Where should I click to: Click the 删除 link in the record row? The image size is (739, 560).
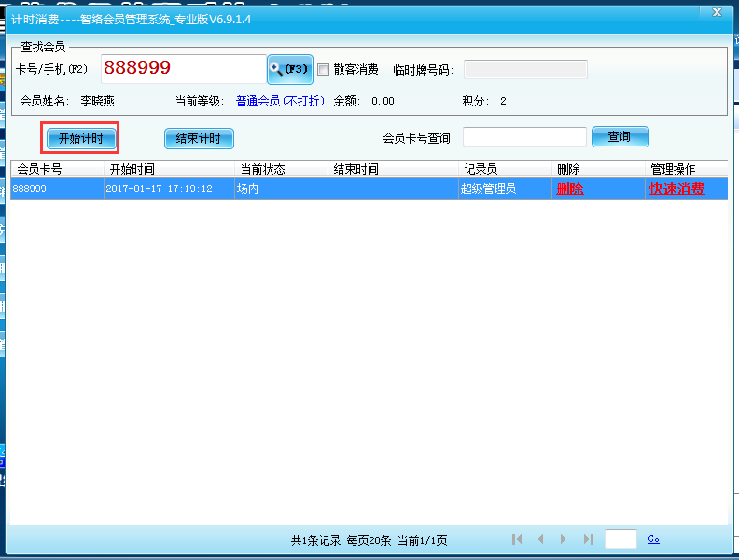[569, 189]
